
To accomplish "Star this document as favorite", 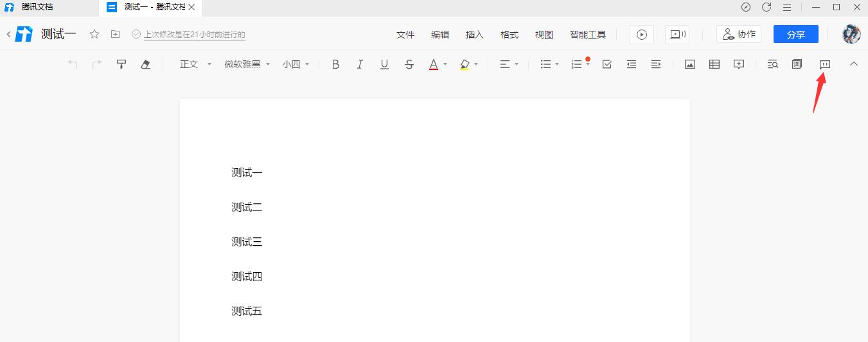I will point(94,35).
